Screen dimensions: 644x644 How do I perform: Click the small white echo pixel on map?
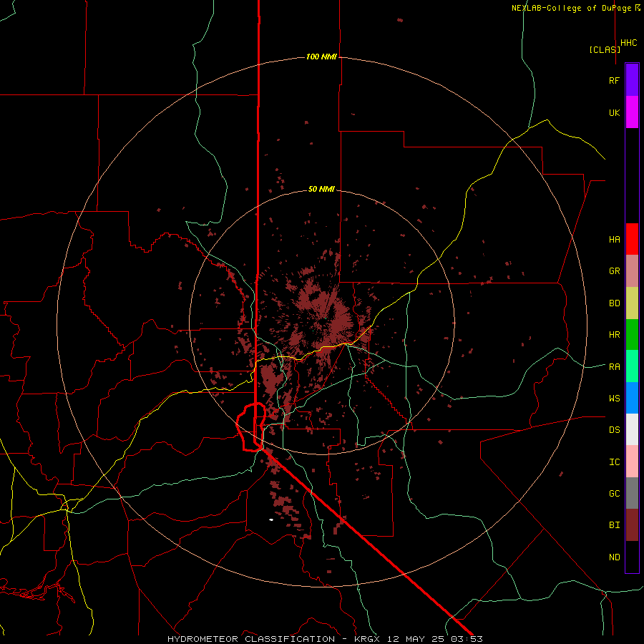(271, 520)
